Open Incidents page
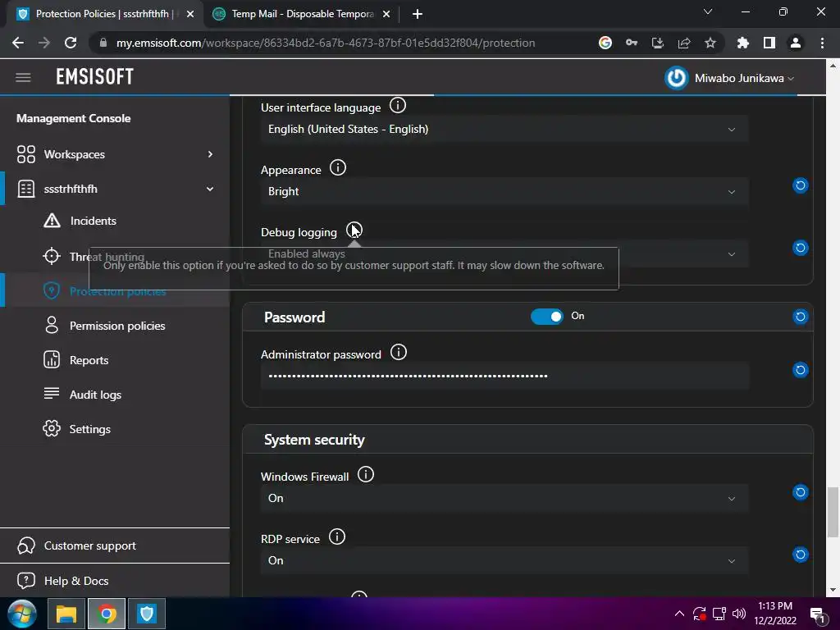This screenshot has width=840, height=630. coord(94,221)
